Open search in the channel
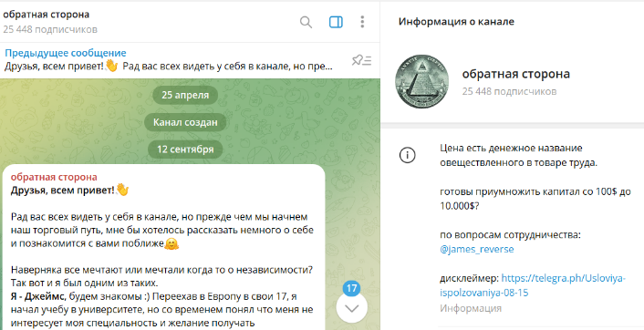644x330 pixels. (306, 22)
